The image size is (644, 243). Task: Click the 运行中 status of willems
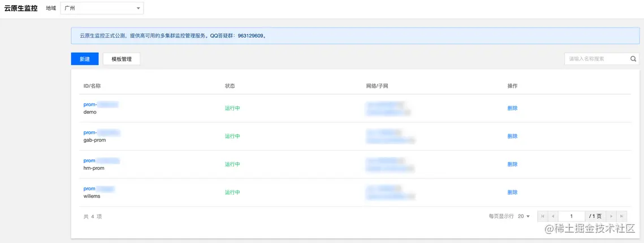click(232, 192)
